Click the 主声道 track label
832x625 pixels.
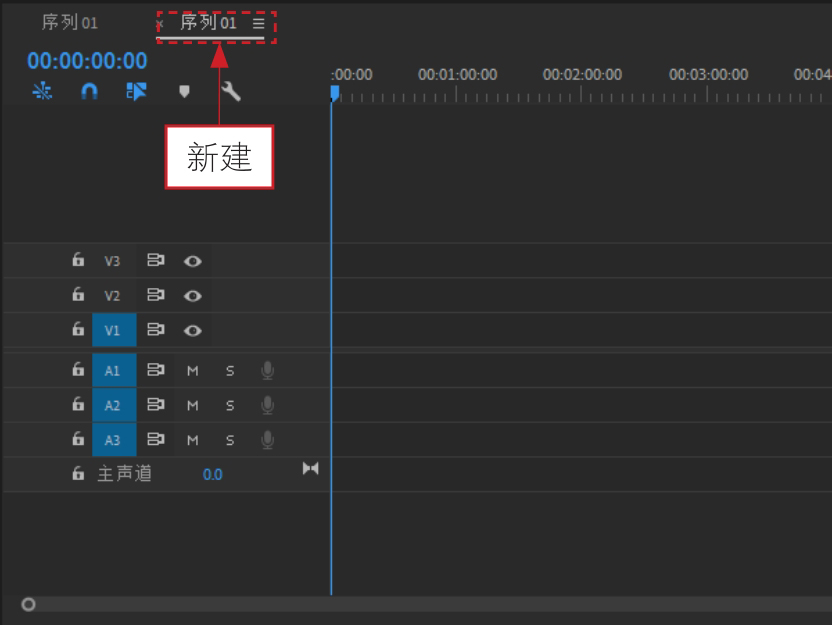tap(125, 473)
